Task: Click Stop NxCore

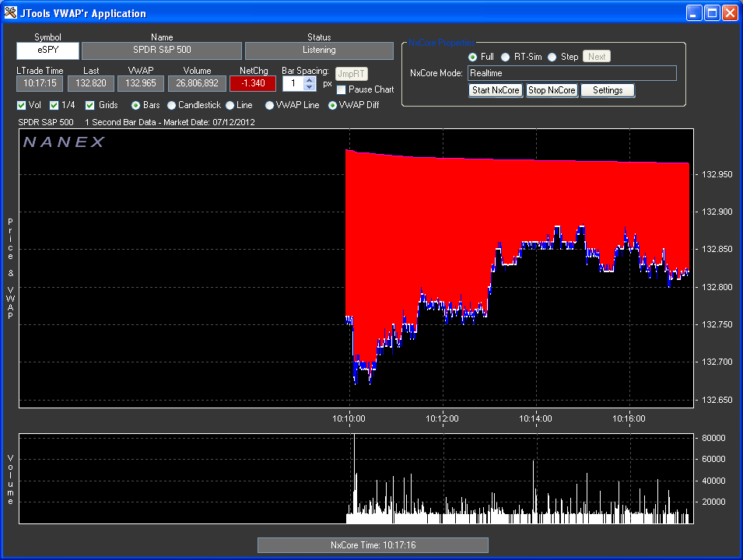Action: [553, 90]
